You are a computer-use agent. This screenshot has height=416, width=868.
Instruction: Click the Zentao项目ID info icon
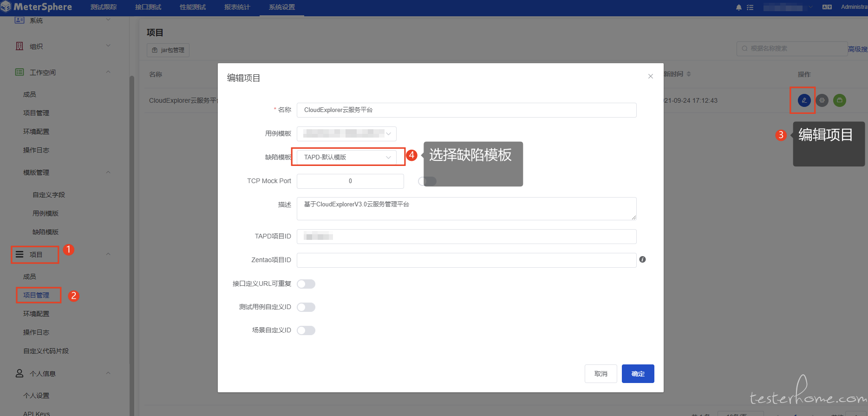click(x=642, y=259)
